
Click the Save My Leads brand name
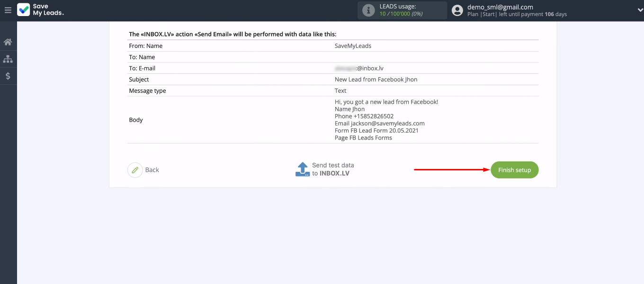[x=48, y=10]
